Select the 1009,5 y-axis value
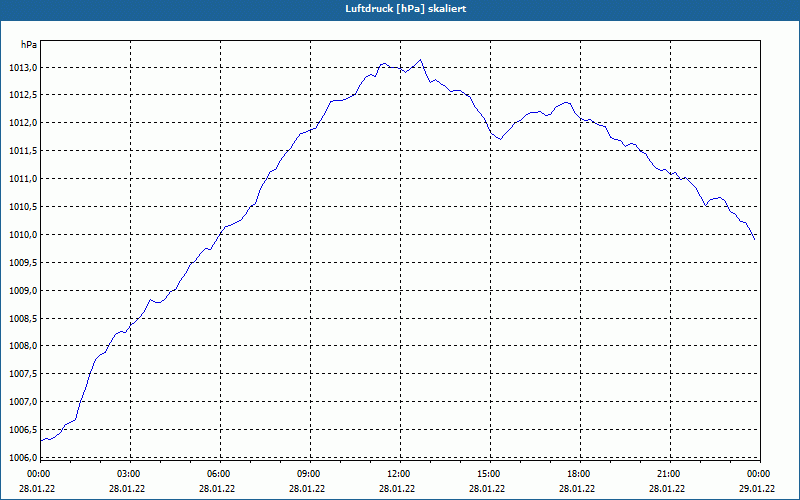800x500 pixels. (23, 262)
